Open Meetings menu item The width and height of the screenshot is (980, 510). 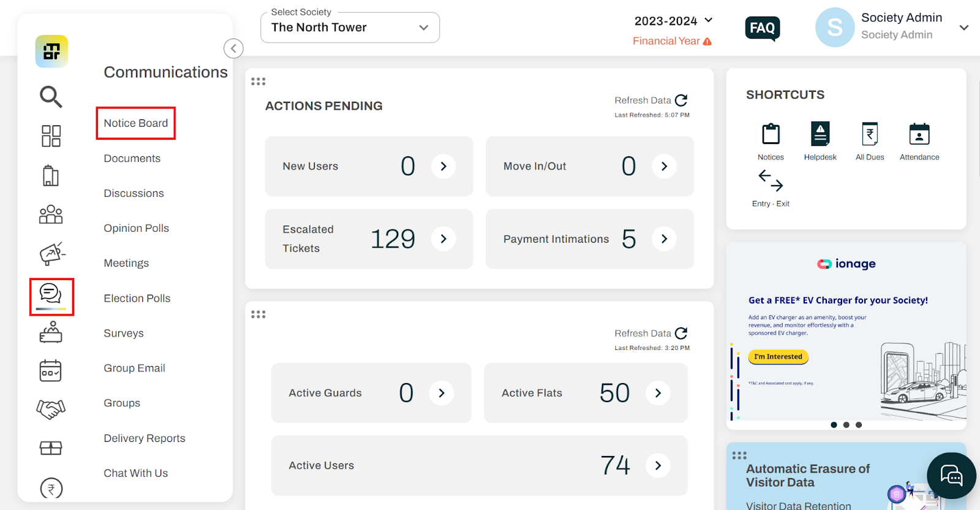(126, 263)
